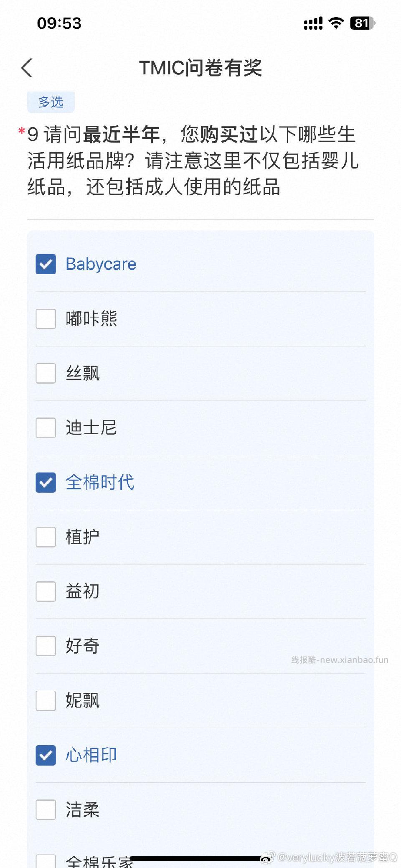401x868 pixels.
Task: Check the 丝飘 brand option
Action: pyautogui.click(x=46, y=373)
